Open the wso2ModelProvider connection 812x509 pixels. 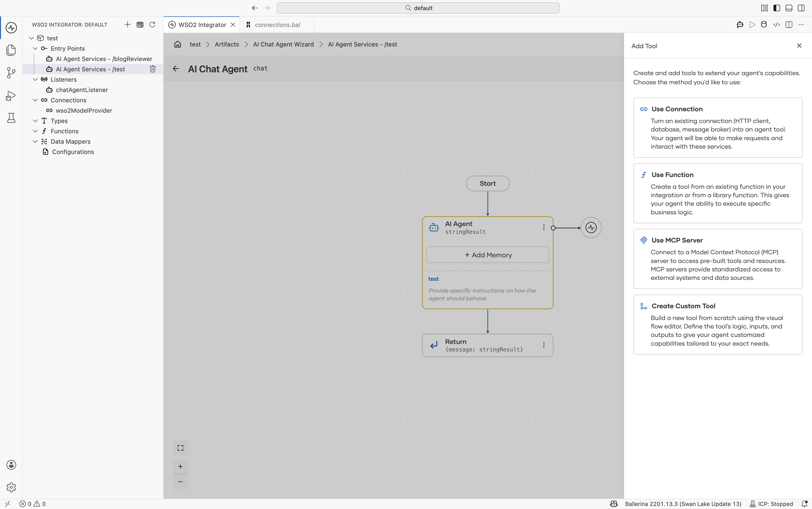click(x=83, y=110)
